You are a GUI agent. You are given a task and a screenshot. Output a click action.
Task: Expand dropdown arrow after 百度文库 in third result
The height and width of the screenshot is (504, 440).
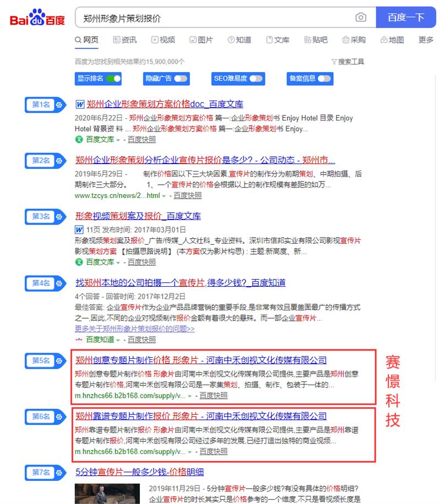pyautogui.click(x=118, y=262)
